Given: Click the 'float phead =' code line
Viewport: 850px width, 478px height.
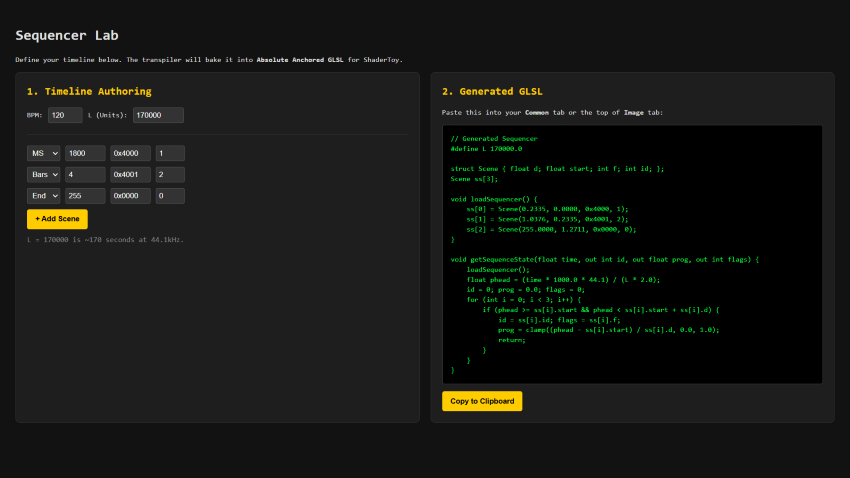Looking at the screenshot, I should (563, 280).
